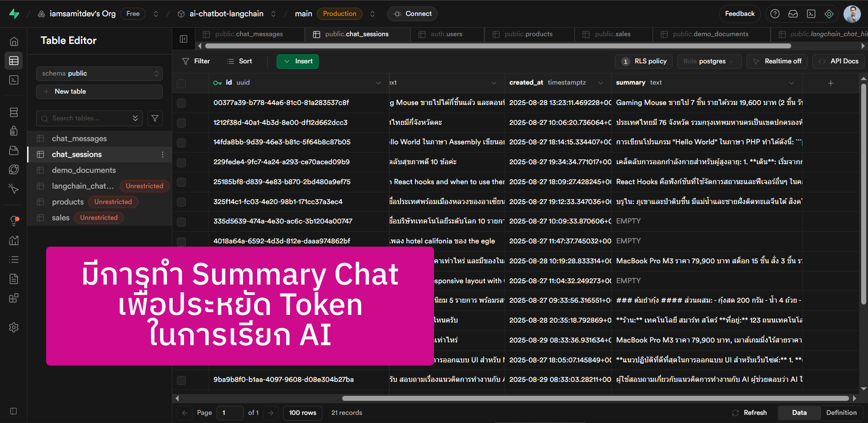Toggle Realtime off button

(777, 61)
